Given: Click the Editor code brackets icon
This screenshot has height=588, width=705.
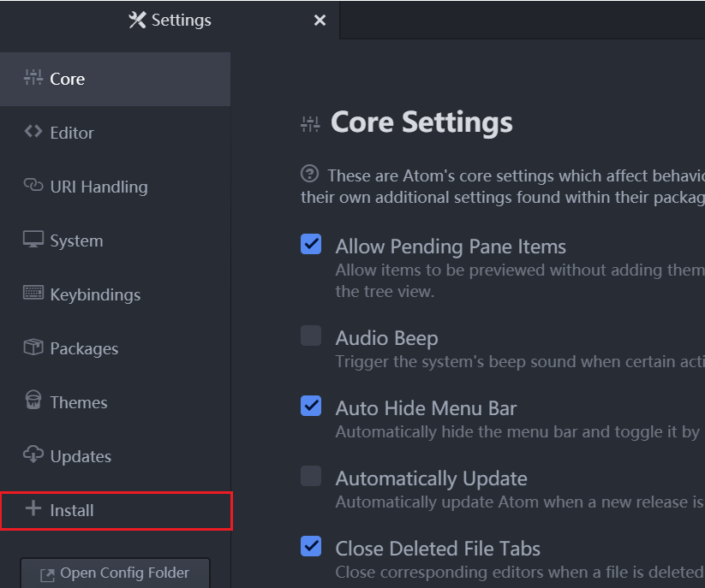Looking at the screenshot, I should click(x=33, y=132).
